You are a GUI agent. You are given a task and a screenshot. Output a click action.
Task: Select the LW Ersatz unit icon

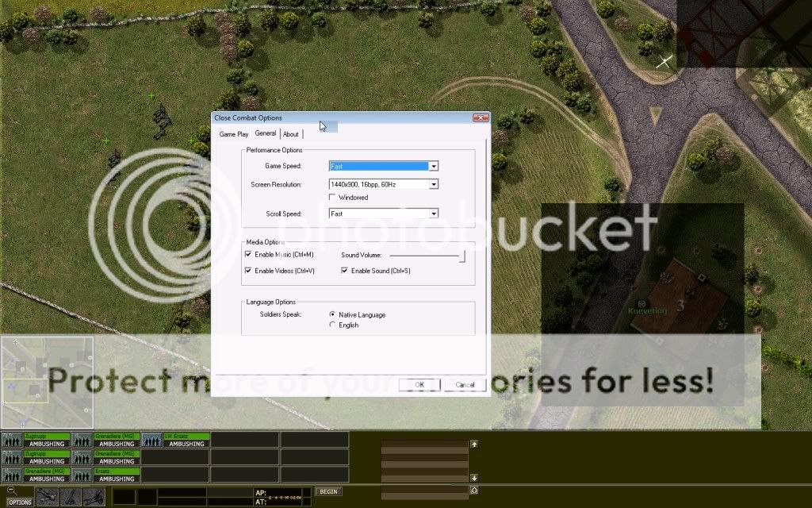coord(152,440)
